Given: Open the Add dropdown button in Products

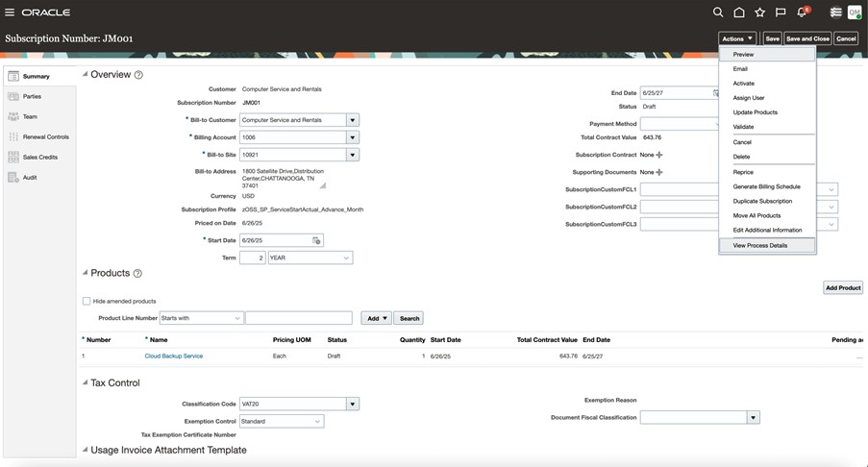Looking at the screenshot, I should [x=377, y=318].
